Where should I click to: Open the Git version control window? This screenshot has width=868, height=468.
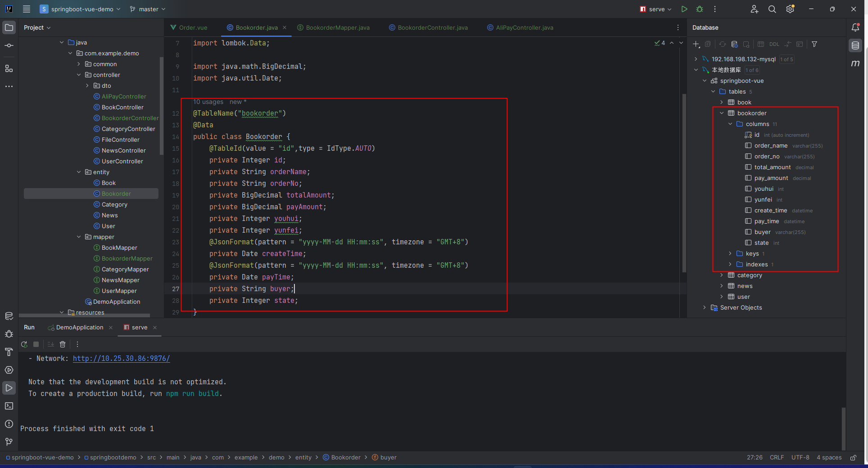[x=9, y=442]
